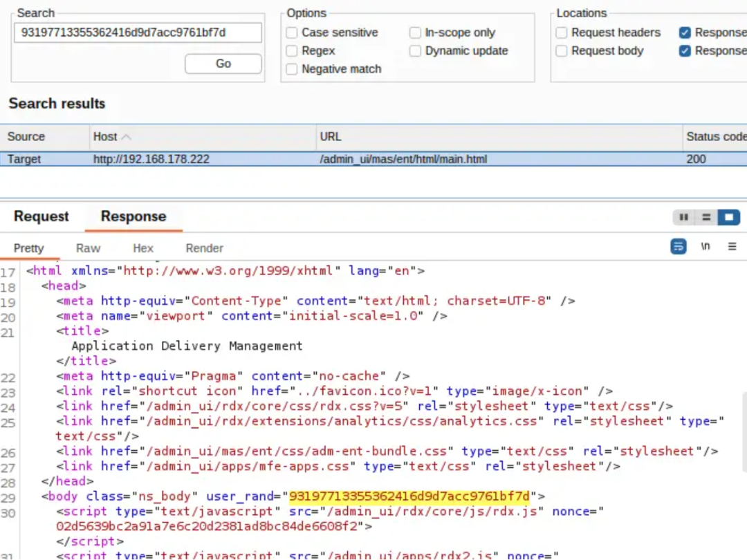Sort by the Source column header
This screenshot has height=560, width=747.
(45, 137)
